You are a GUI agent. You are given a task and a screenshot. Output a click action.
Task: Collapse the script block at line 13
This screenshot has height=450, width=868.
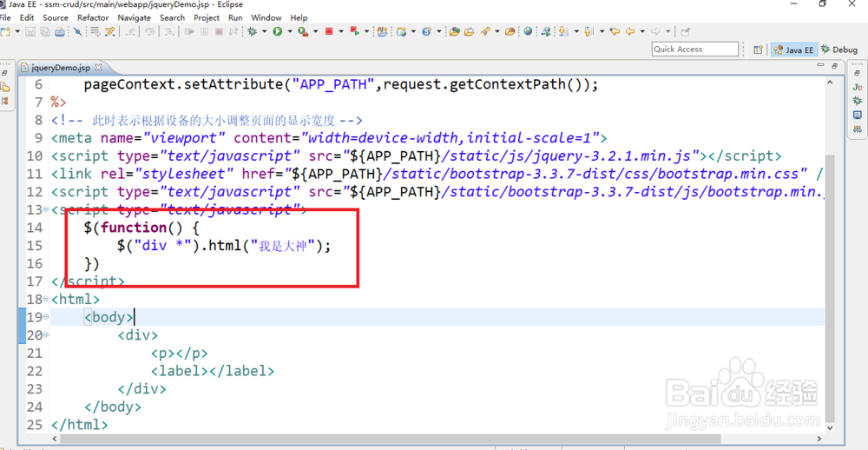click(x=46, y=210)
